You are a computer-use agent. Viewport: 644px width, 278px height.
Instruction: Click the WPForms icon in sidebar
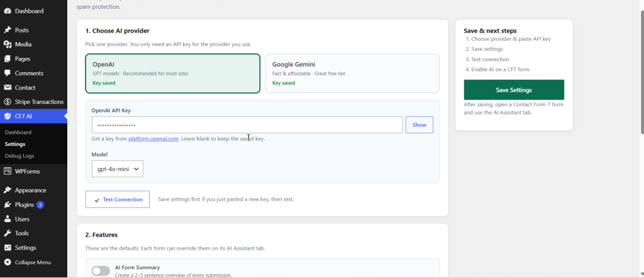point(8,171)
